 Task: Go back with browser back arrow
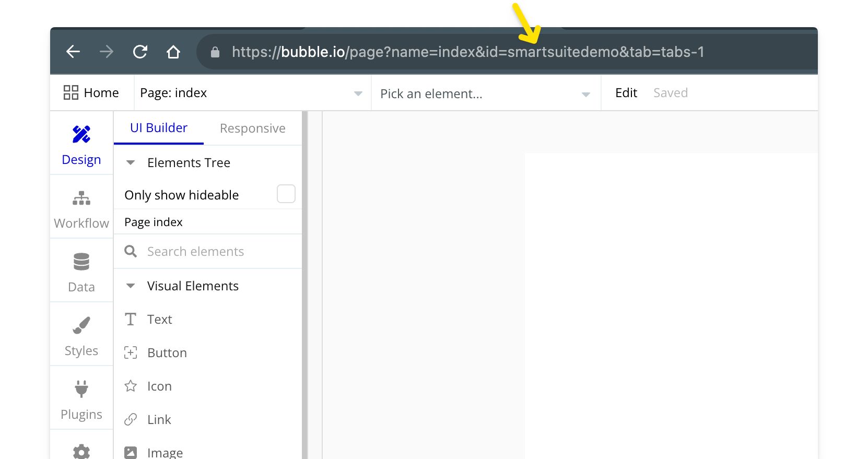click(x=73, y=52)
